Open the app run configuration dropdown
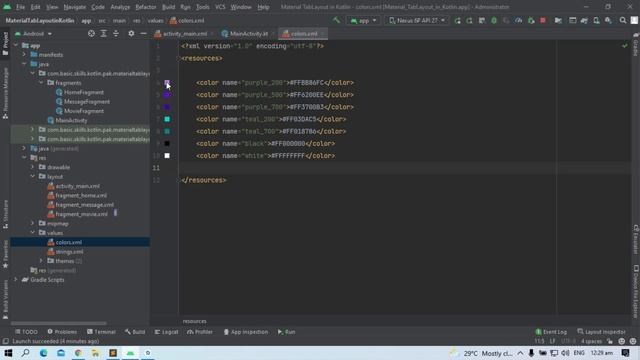This screenshot has height=360, width=640. point(363,20)
